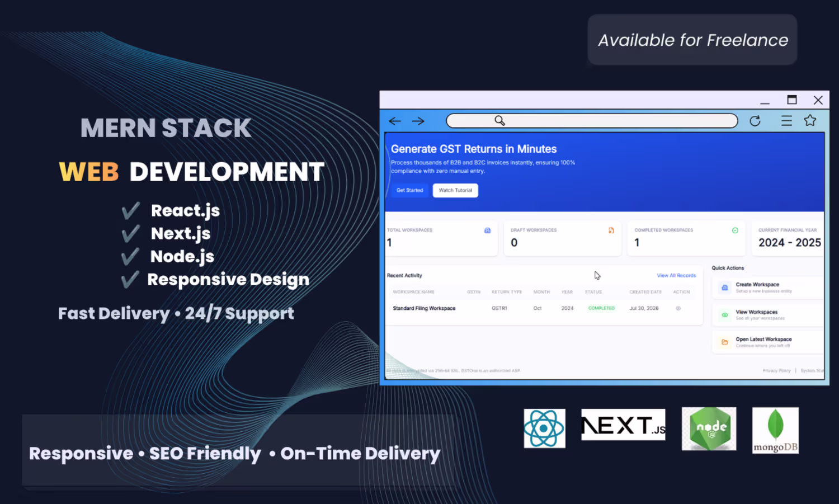Screen dimensions: 839x504
Task: Click the checkmark beside Next.js
Action: (x=131, y=234)
